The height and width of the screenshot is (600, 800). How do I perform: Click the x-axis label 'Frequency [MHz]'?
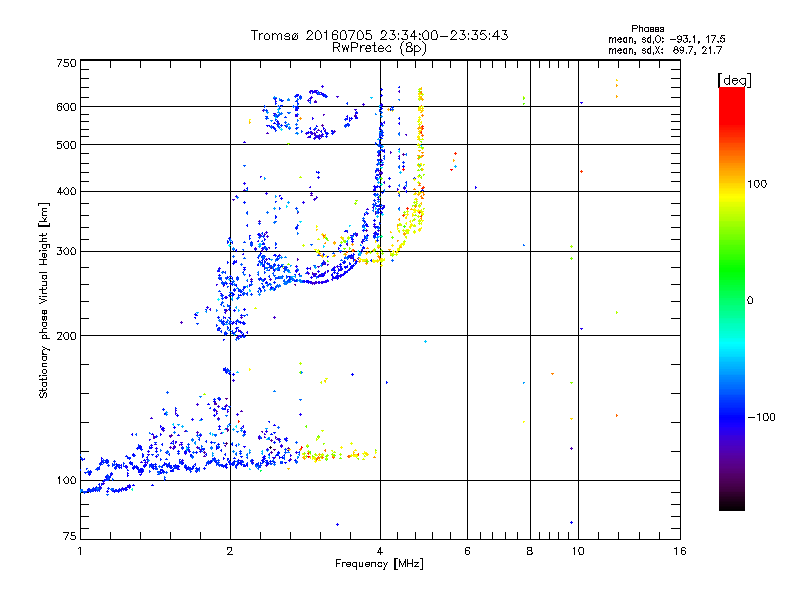tap(379, 564)
